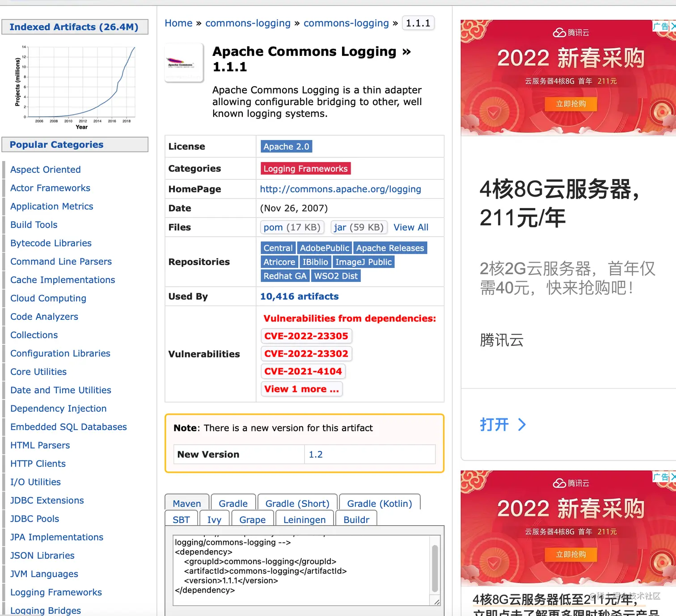Viewport: 676px width, 616px height.
Task: Click 立即抢购 button in bottom ad
Action: pos(571,554)
